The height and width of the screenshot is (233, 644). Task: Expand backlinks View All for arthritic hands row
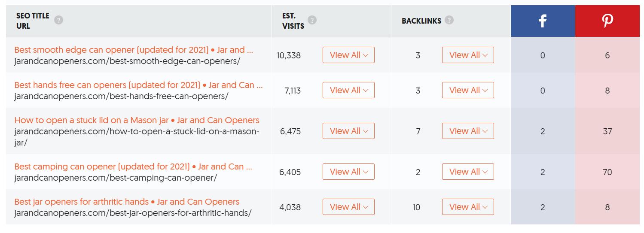click(x=468, y=207)
